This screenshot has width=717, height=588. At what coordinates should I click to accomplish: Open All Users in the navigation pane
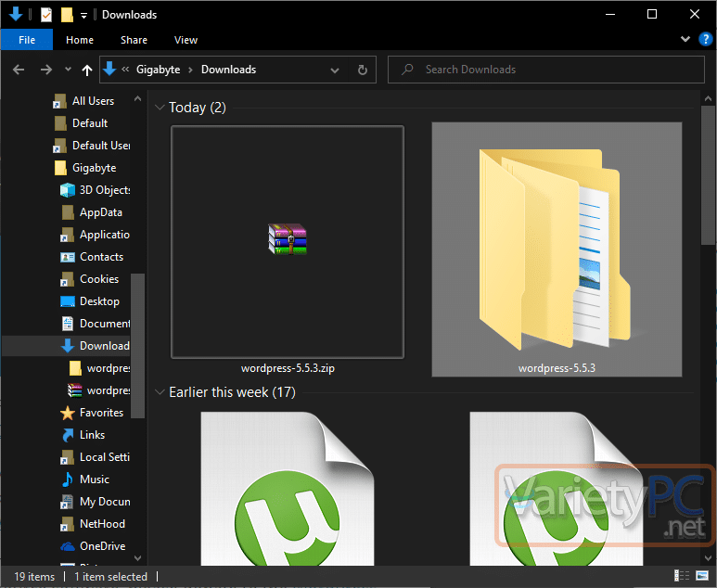click(x=93, y=101)
